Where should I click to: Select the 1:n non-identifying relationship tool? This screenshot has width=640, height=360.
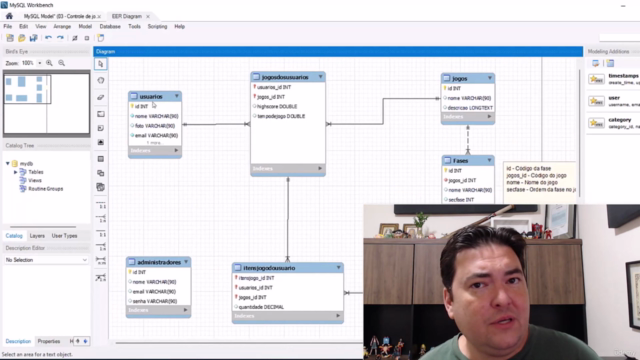pyautogui.click(x=101, y=219)
